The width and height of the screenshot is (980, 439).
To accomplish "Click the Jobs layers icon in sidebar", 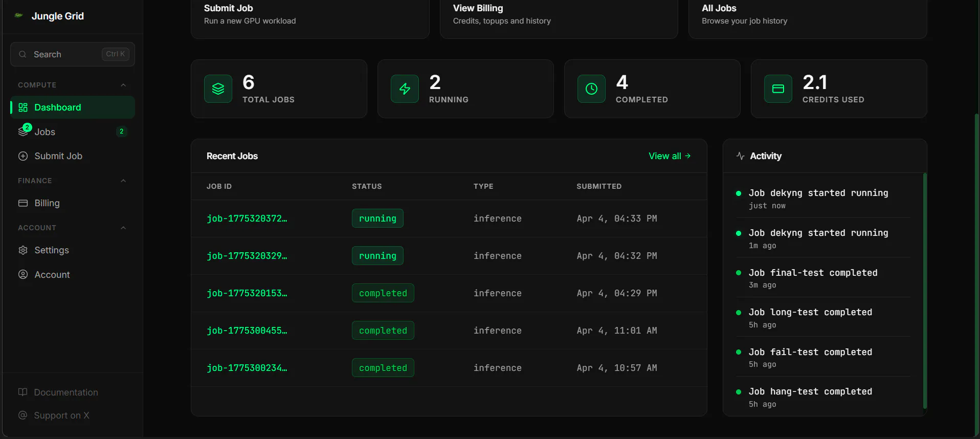I will pos(23,131).
